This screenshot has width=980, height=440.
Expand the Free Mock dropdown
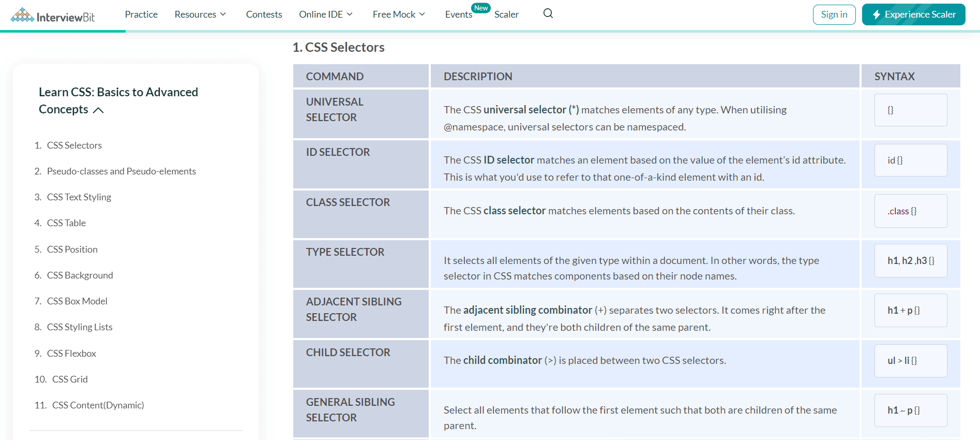click(399, 14)
